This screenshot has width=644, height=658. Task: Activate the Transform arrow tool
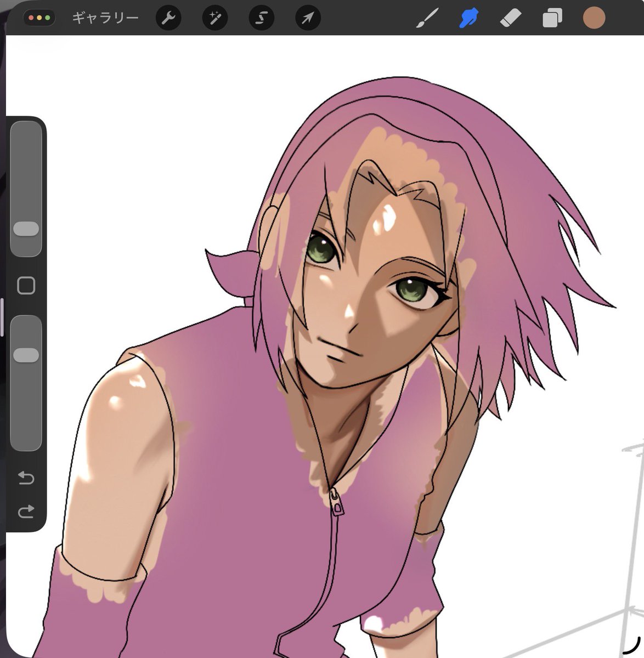(308, 18)
